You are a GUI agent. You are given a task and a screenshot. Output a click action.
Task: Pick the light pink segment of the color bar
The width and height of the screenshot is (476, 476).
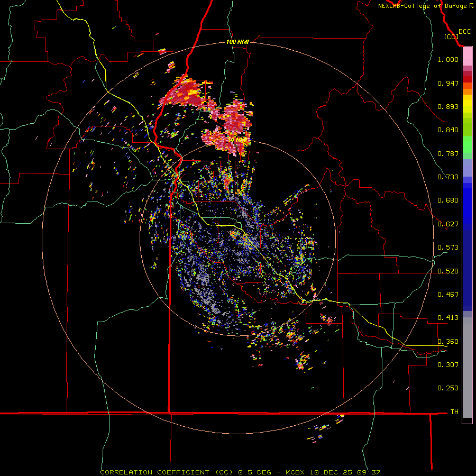click(x=467, y=57)
